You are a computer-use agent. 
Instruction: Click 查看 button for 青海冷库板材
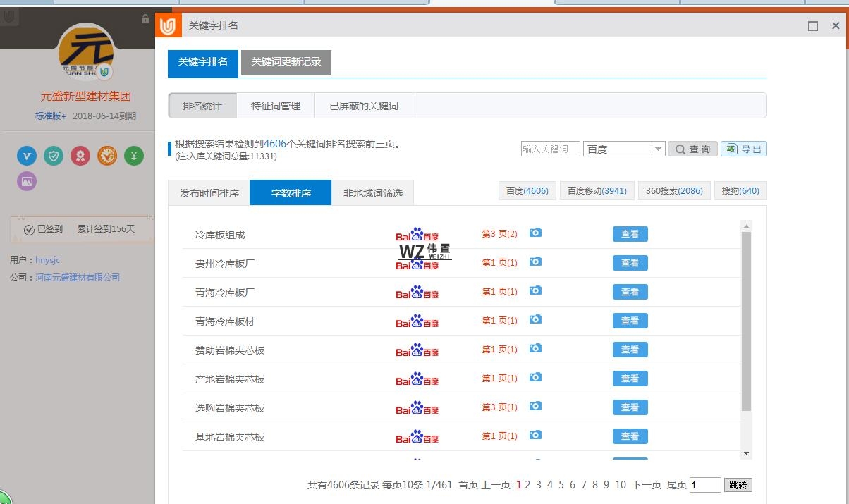coord(630,320)
